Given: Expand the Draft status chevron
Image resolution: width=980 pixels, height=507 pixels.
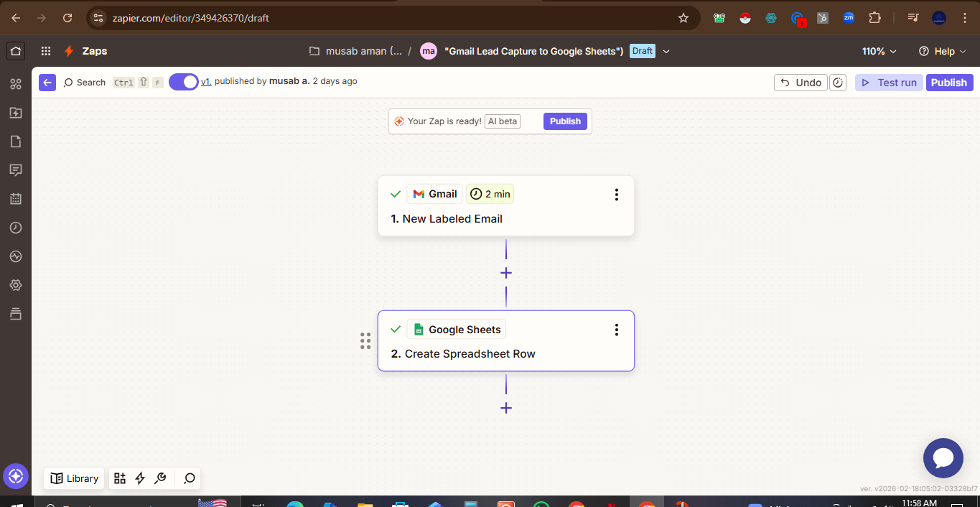Looking at the screenshot, I should pos(666,51).
